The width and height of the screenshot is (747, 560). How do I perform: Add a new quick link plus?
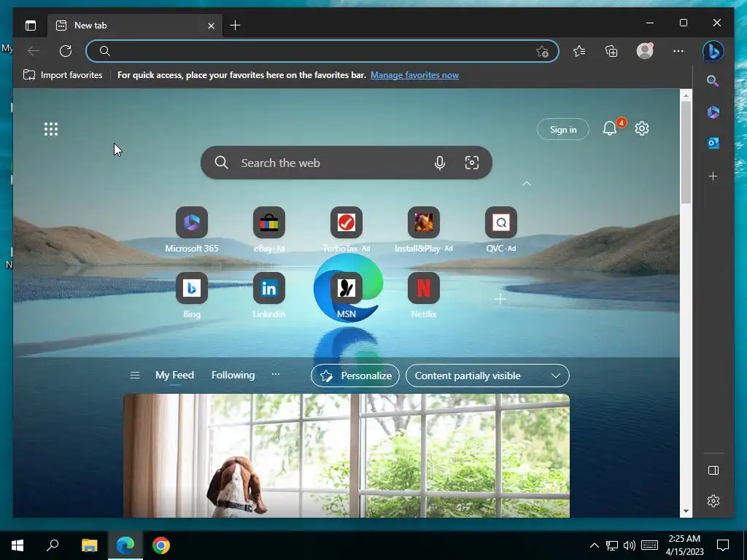coord(500,299)
